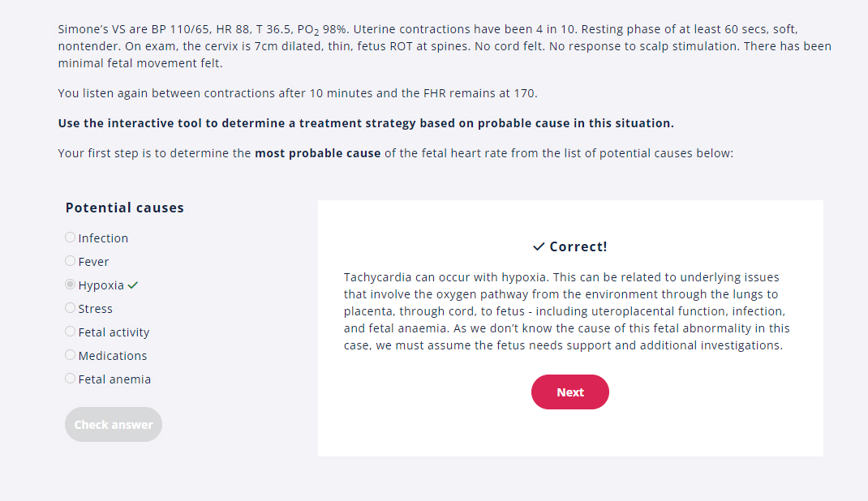868x501 pixels.
Task: Select Infection as the probable cause
Action: tap(70, 237)
